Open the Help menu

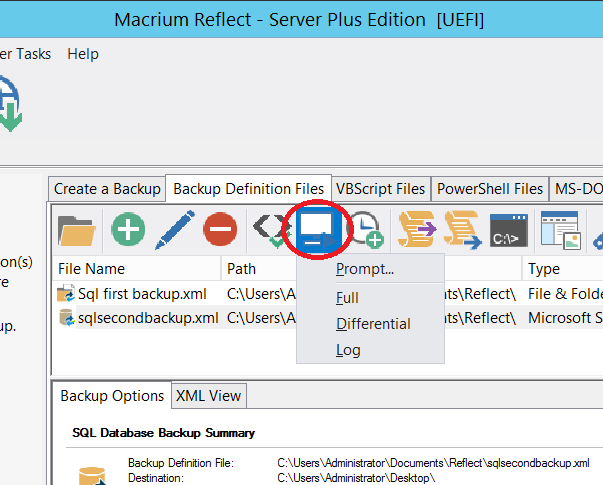point(83,54)
